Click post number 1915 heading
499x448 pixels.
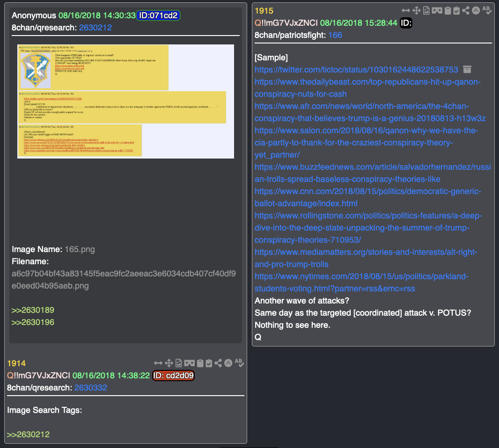pos(264,11)
